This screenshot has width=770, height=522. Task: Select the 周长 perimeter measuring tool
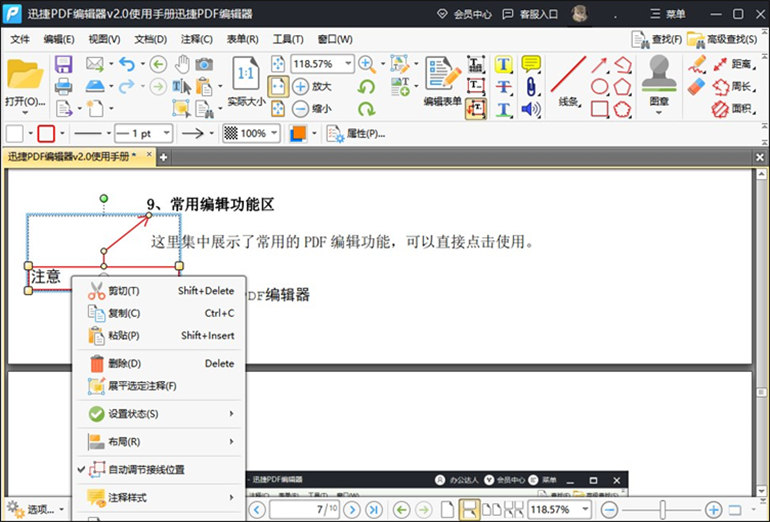click(734, 87)
